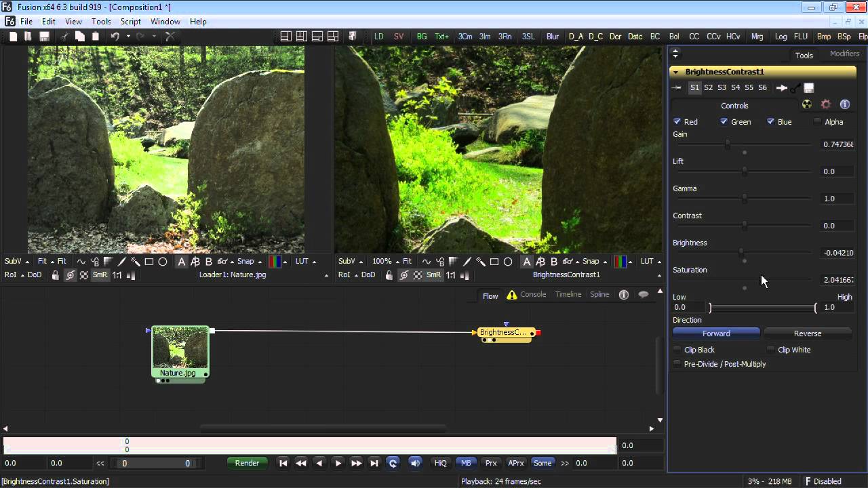Screen dimensions: 868x488
Task: Click the Play forward button
Action: [338, 463]
